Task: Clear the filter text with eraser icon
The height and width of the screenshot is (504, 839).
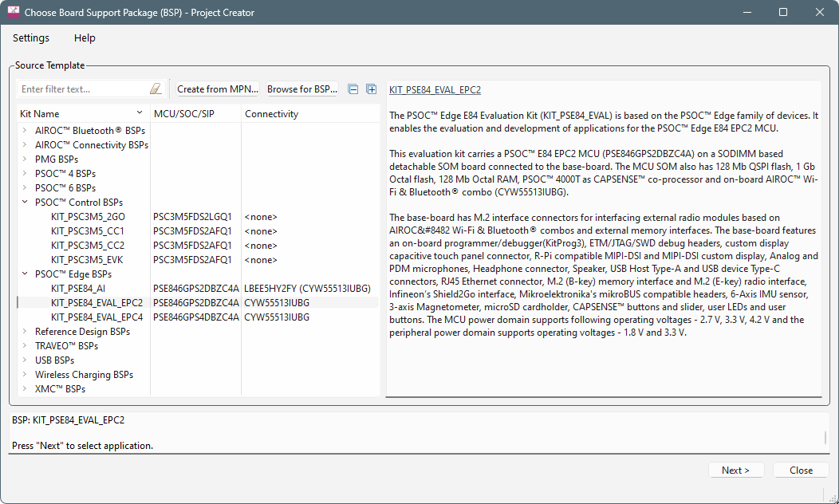Action: pos(156,89)
